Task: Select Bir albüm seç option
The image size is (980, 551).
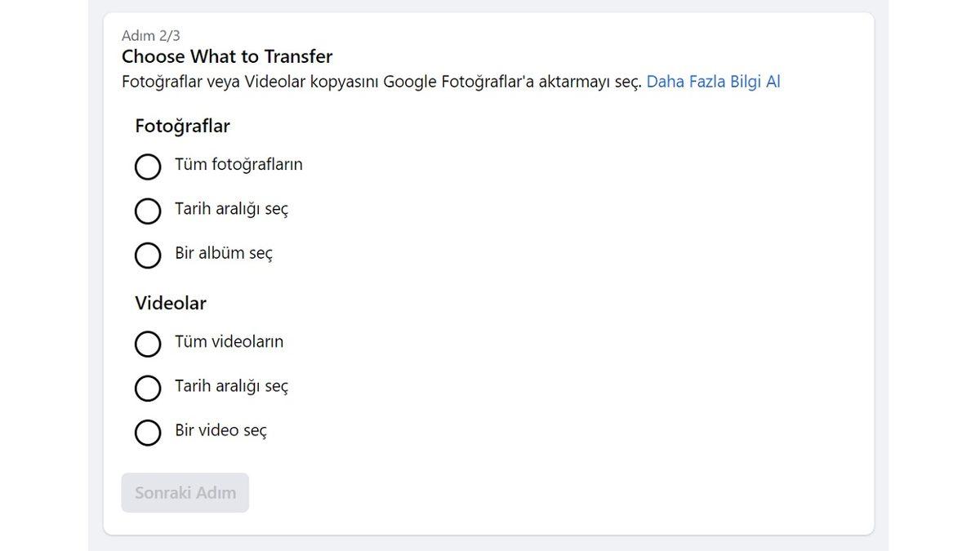Action: point(148,256)
